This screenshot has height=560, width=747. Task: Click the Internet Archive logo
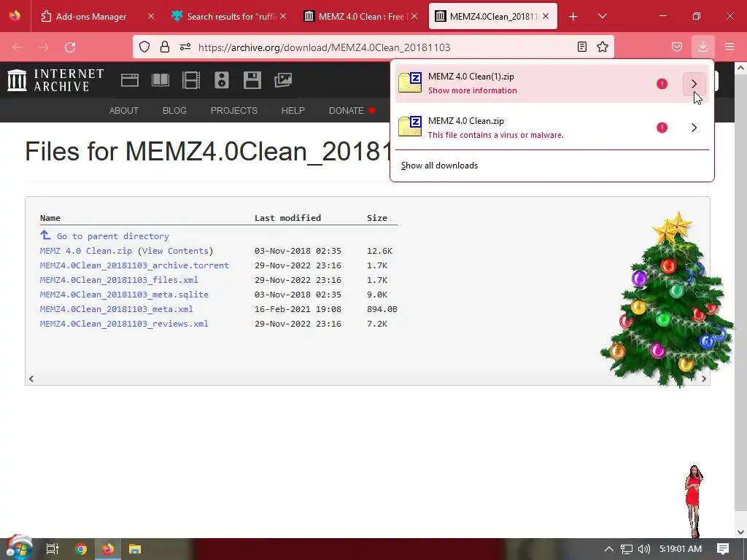pos(55,80)
